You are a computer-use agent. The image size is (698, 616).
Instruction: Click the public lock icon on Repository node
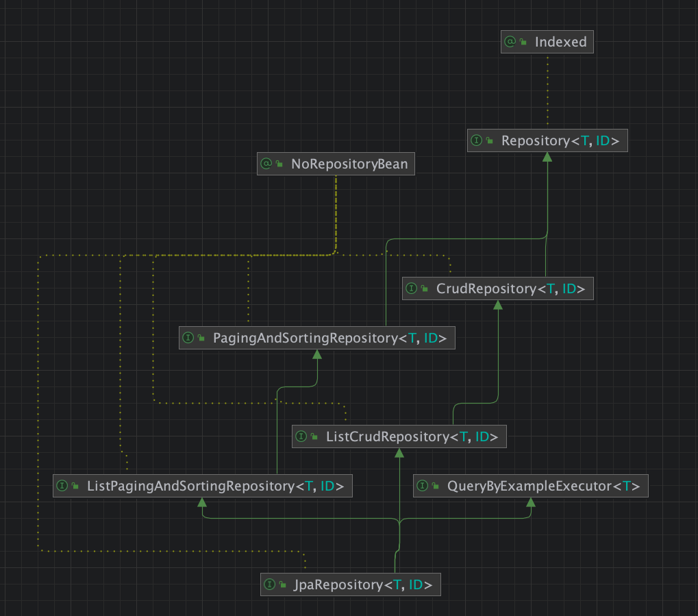tap(490, 140)
